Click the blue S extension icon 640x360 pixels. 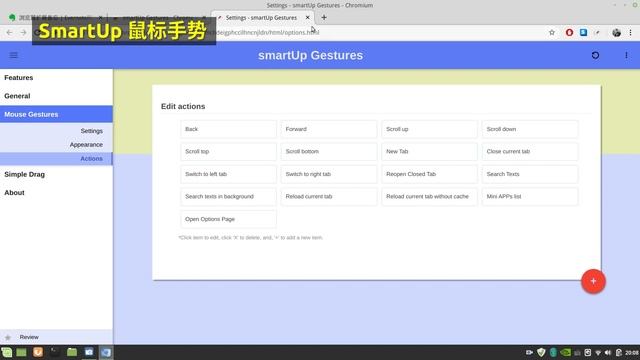pos(583,32)
